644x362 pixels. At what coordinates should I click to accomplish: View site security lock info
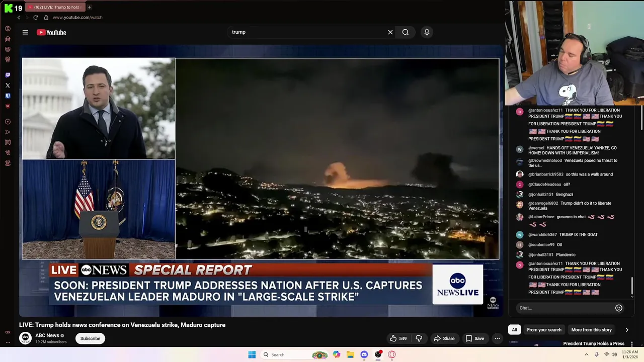pos(46,18)
